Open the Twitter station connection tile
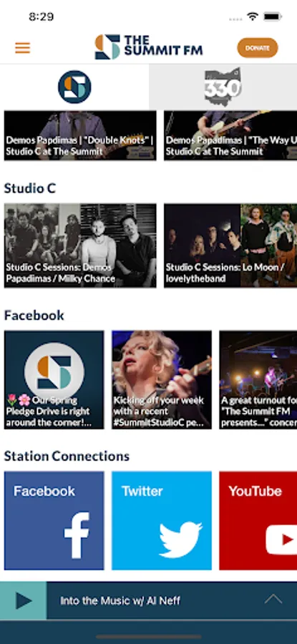Viewport: 297px width, 644px height. (162, 520)
